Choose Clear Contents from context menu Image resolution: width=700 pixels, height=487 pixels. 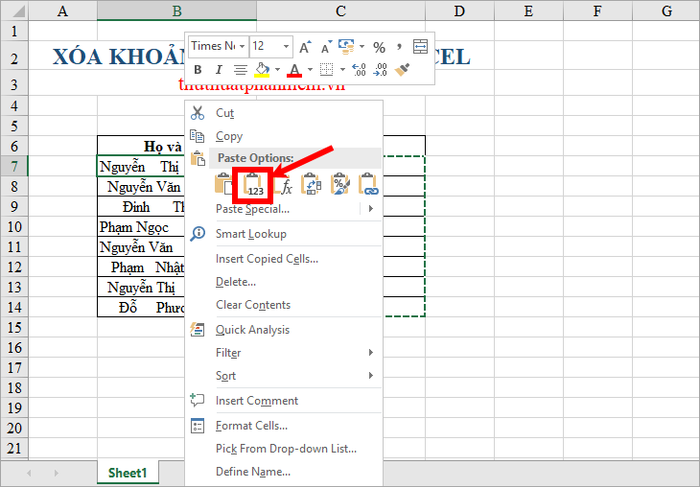click(253, 305)
